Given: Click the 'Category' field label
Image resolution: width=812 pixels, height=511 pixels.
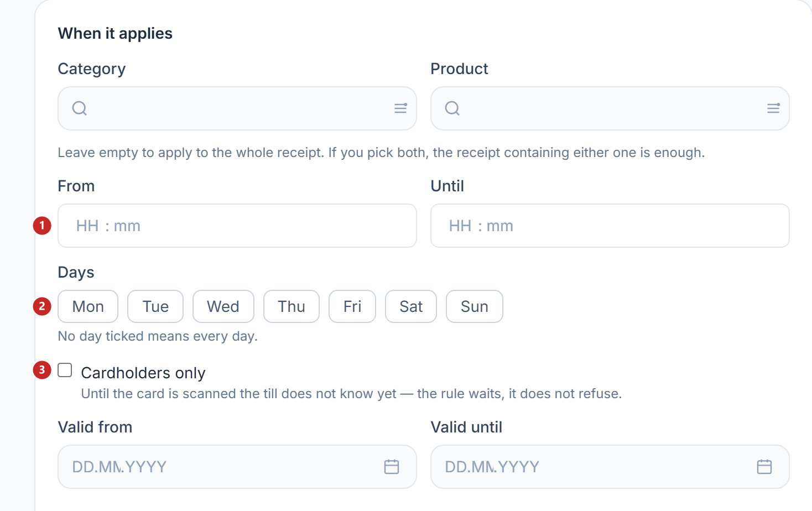Looking at the screenshot, I should click(92, 69).
